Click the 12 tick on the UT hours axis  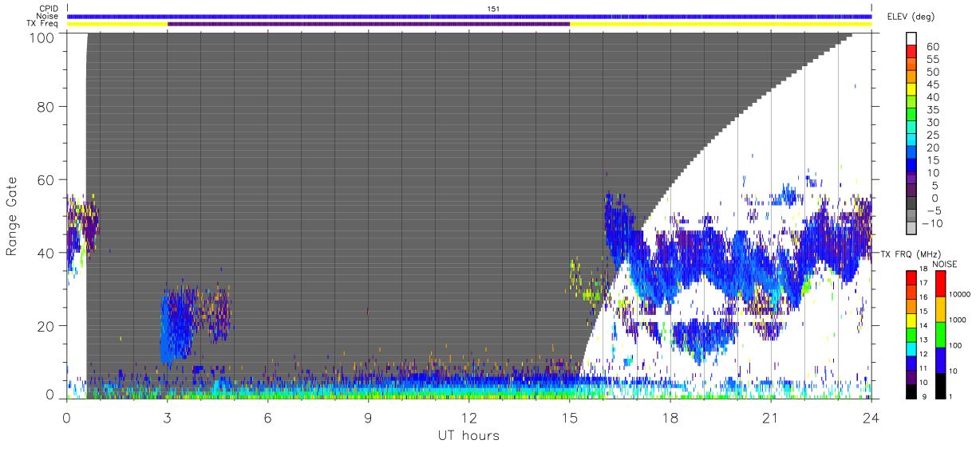click(x=469, y=418)
